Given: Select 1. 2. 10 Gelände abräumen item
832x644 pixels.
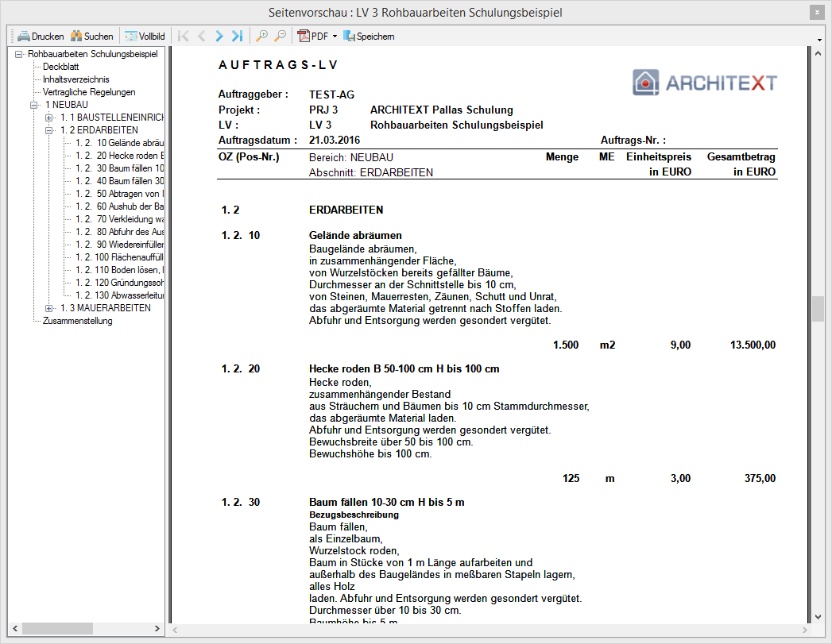Looking at the screenshot, I should [119, 143].
